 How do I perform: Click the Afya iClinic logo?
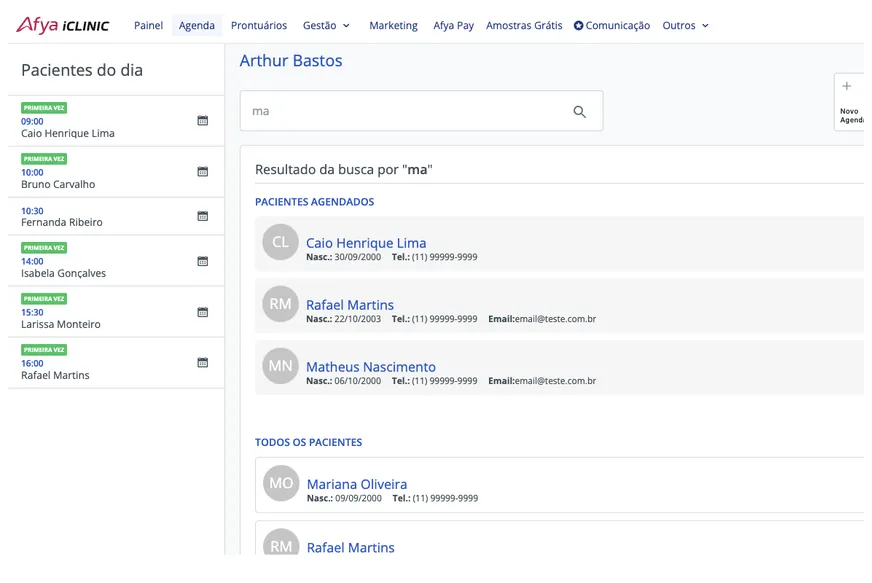[62, 25]
